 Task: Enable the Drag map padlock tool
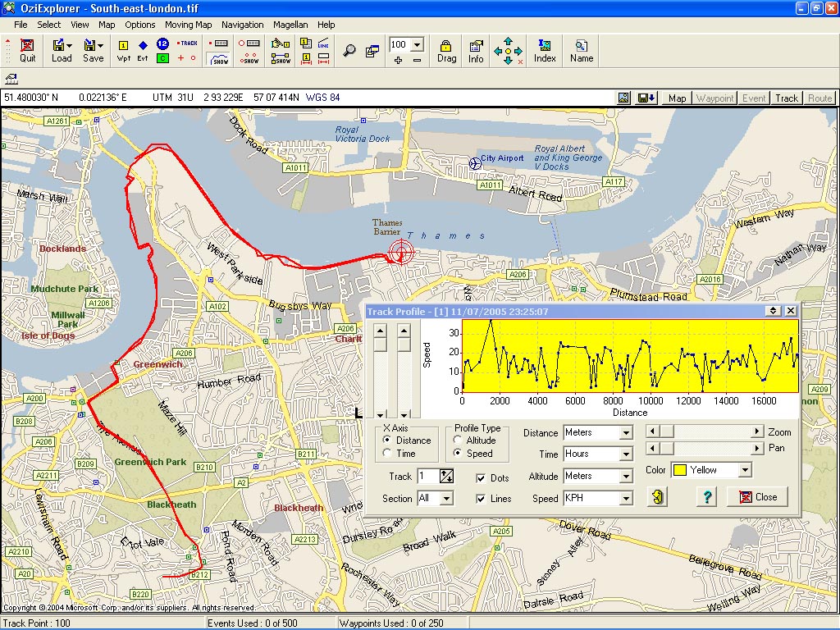[446, 51]
